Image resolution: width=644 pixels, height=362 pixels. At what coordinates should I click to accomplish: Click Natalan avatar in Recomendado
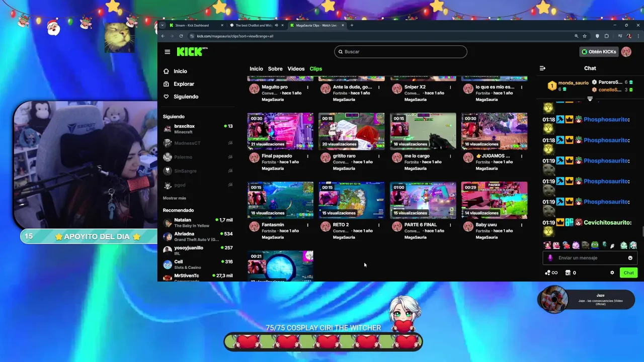point(168,223)
